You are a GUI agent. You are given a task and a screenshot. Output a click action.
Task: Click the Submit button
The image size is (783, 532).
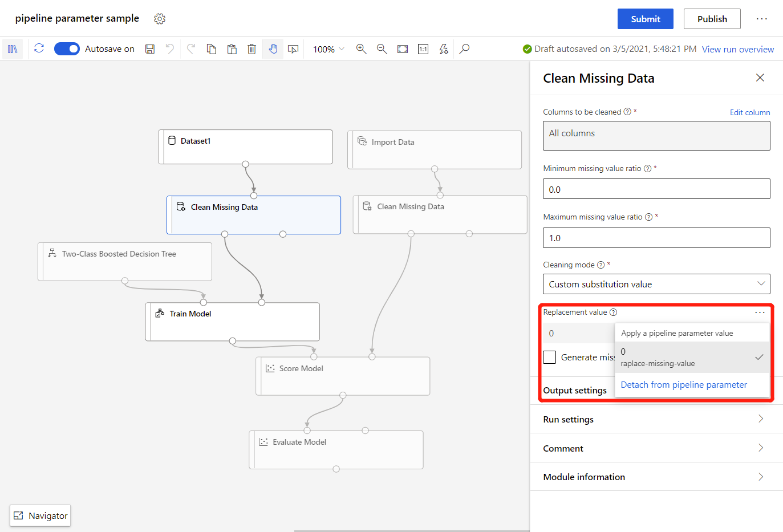645,19
